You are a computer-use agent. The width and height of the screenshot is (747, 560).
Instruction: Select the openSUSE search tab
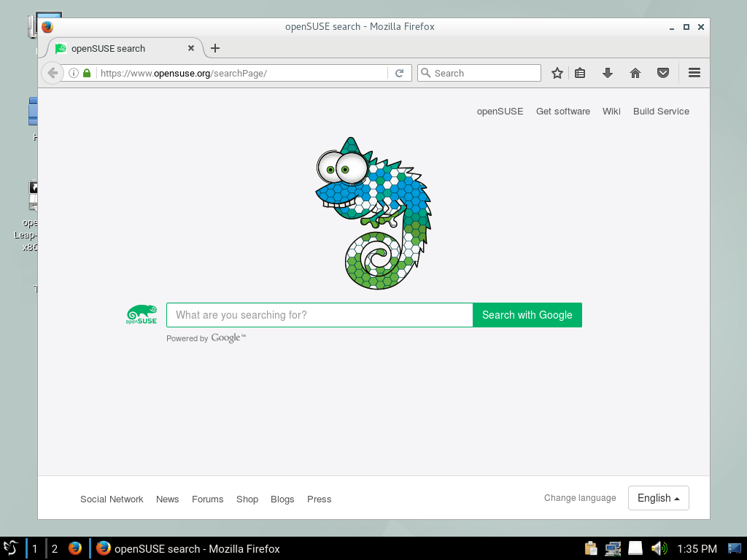117,48
